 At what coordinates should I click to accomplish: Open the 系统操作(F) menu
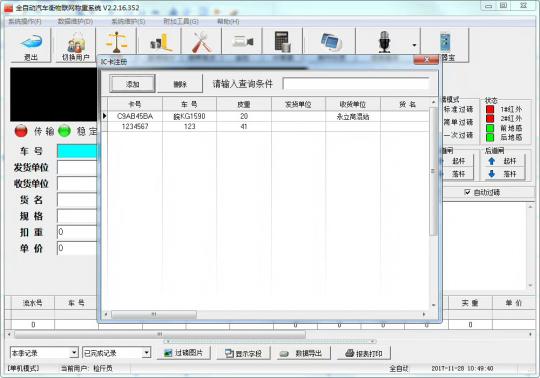[24, 21]
